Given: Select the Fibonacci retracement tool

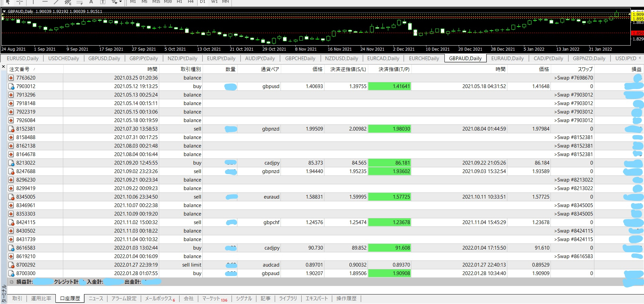Looking at the screenshot, I should coord(80,2).
